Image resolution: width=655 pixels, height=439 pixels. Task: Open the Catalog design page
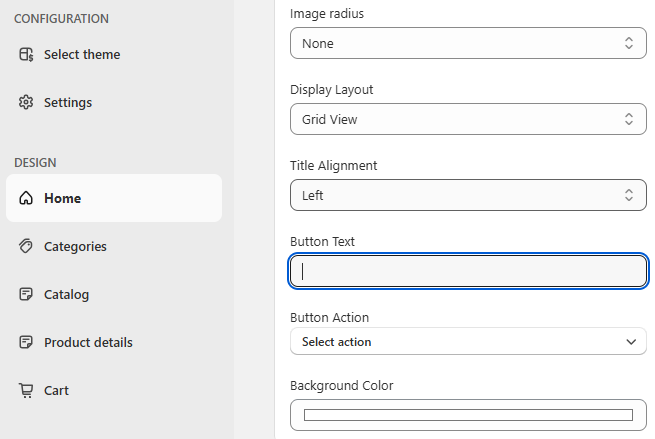pos(114,294)
